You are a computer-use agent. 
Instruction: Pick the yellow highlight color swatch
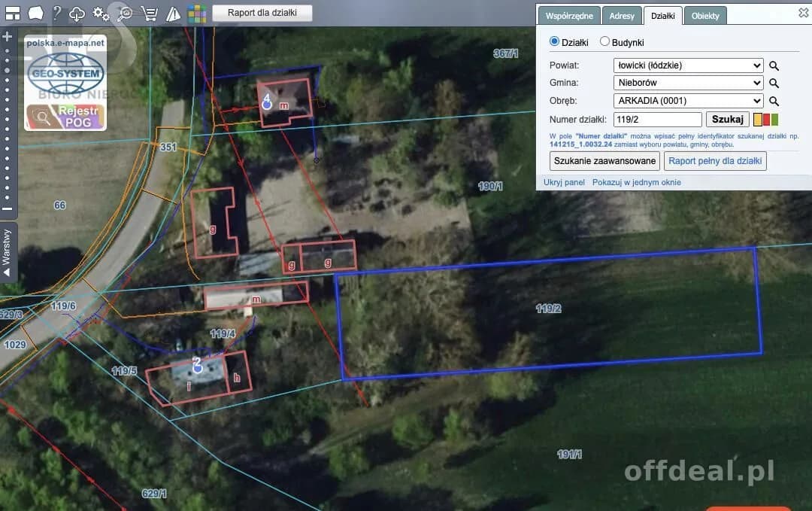[758, 120]
